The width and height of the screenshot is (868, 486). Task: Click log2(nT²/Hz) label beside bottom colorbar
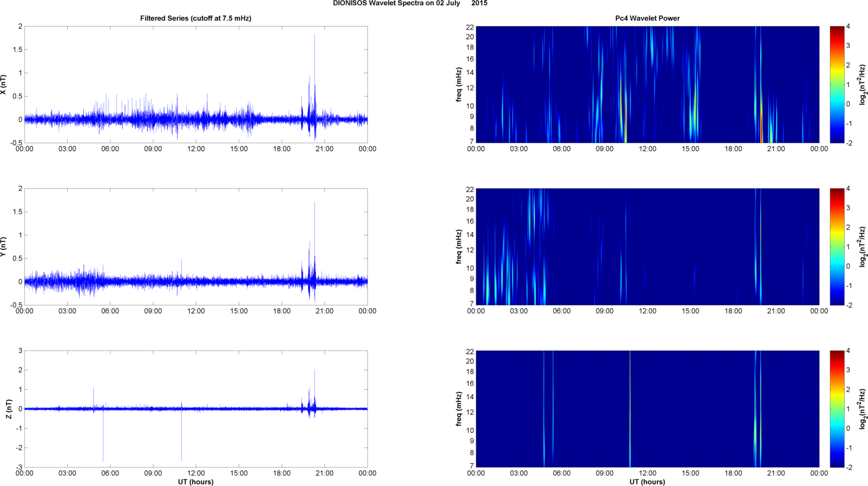pos(863,409)
